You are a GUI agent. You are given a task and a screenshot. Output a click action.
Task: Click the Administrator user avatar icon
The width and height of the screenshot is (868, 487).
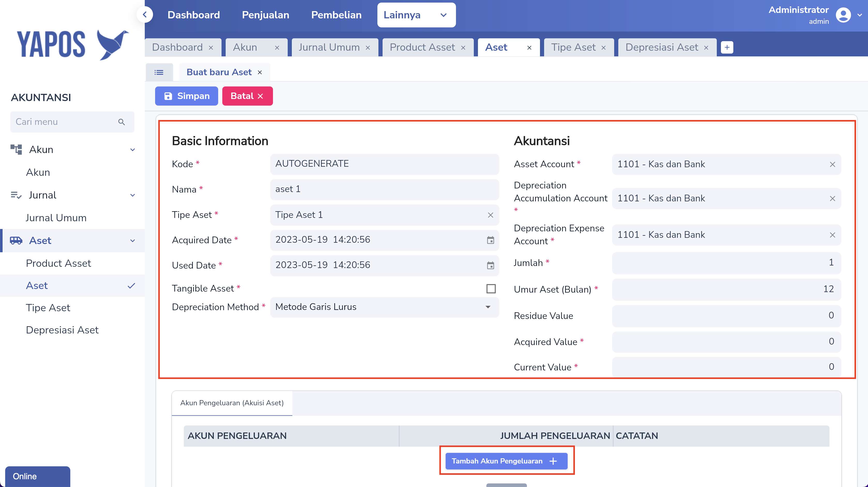(843, 15)
